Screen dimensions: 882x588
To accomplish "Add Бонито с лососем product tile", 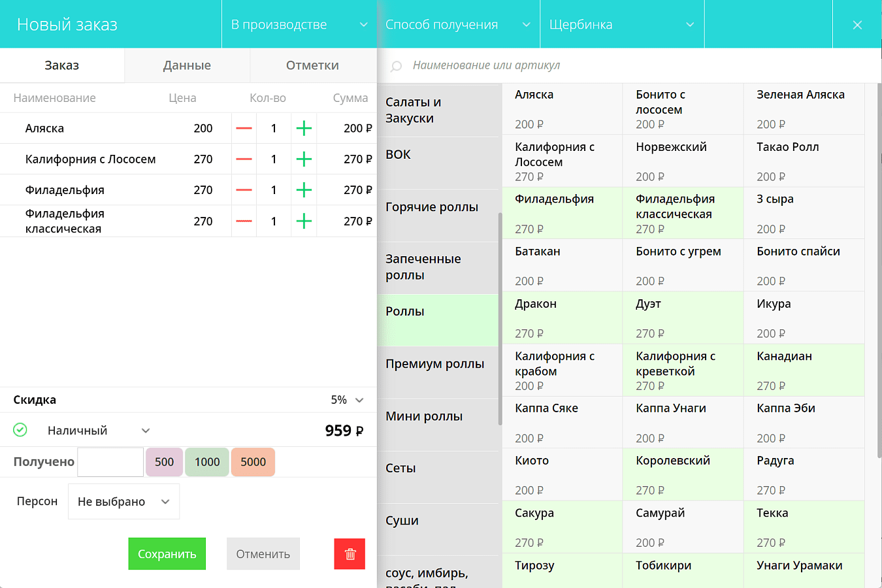I will (x=683, y=109).
